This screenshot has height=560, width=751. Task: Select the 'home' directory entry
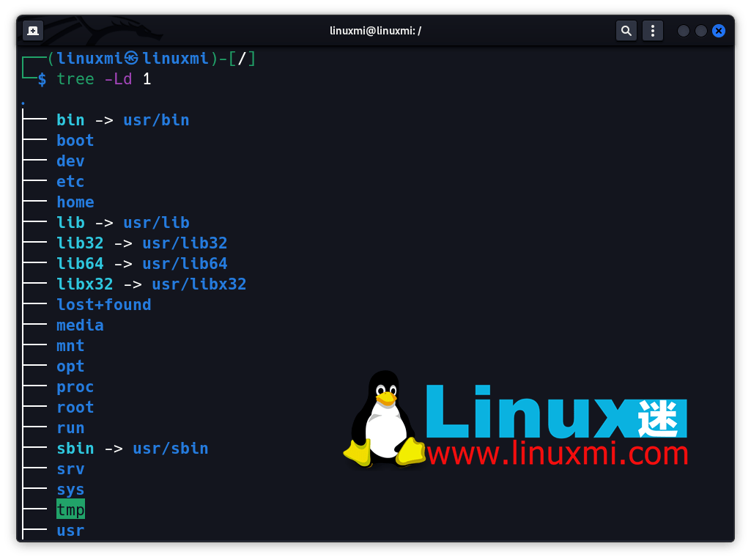tap(75, 202)
